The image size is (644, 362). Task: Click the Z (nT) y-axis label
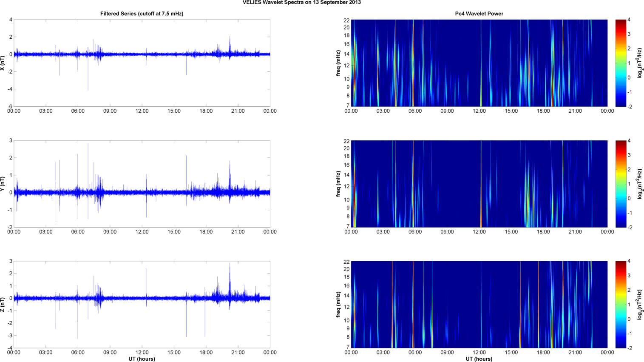(3, 305)
